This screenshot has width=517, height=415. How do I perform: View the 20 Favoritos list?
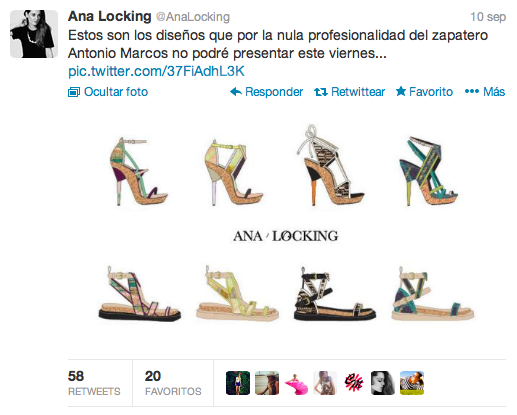click(x=173, y=383)
